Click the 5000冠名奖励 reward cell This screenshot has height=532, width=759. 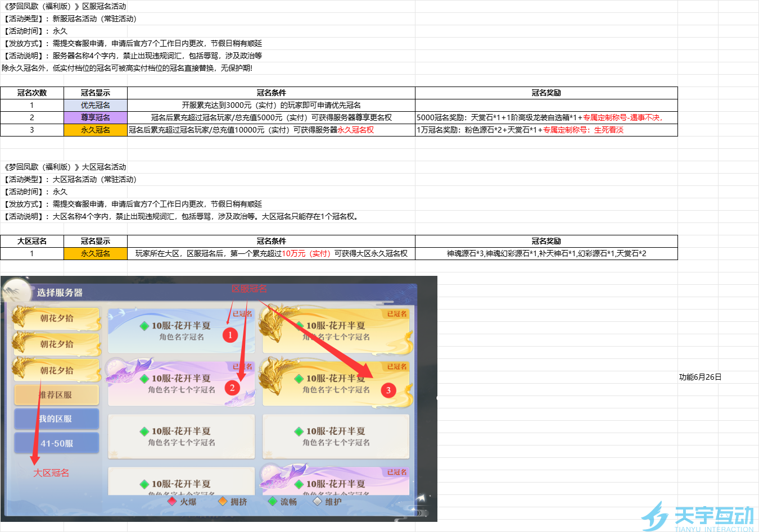coord(546,117)
